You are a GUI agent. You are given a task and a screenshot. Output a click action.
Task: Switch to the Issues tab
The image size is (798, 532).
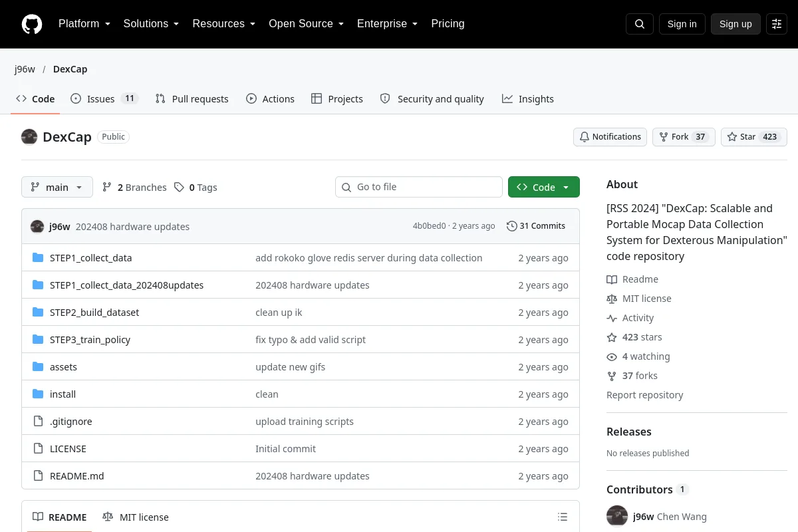point(104,99)
